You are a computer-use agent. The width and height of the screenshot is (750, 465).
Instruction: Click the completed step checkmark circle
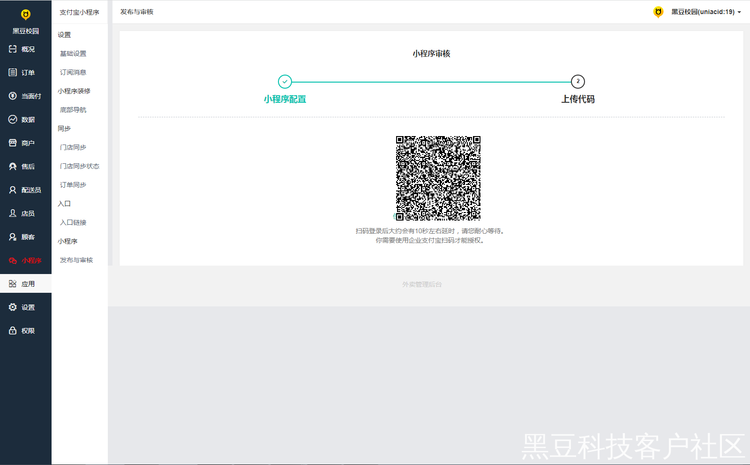pos(285,81)
